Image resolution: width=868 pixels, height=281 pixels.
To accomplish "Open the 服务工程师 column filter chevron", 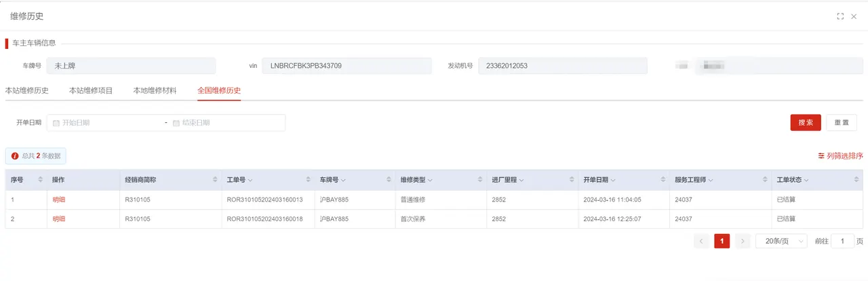I will click(711, 181).
